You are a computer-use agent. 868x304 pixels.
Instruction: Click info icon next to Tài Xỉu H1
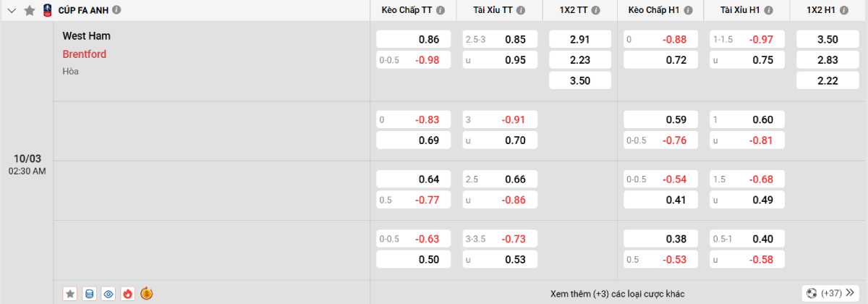(x=773, y=10)
